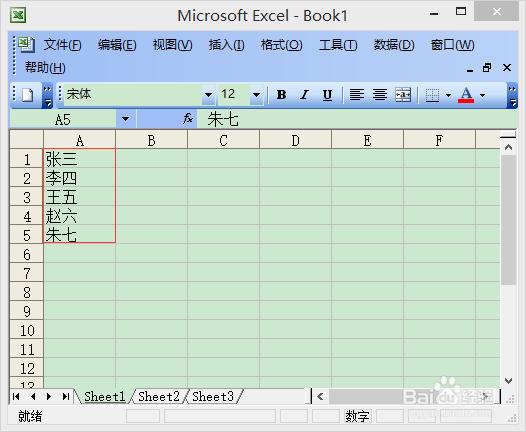Image resolution: width=526 pixels, height=432 pixels.
Task: Select column F header
Action: tap(439, 140)
